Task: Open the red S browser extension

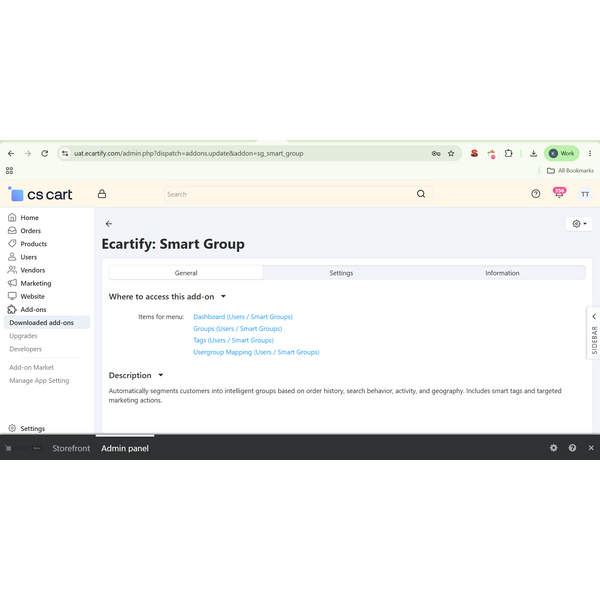Action: pos(474,153)
